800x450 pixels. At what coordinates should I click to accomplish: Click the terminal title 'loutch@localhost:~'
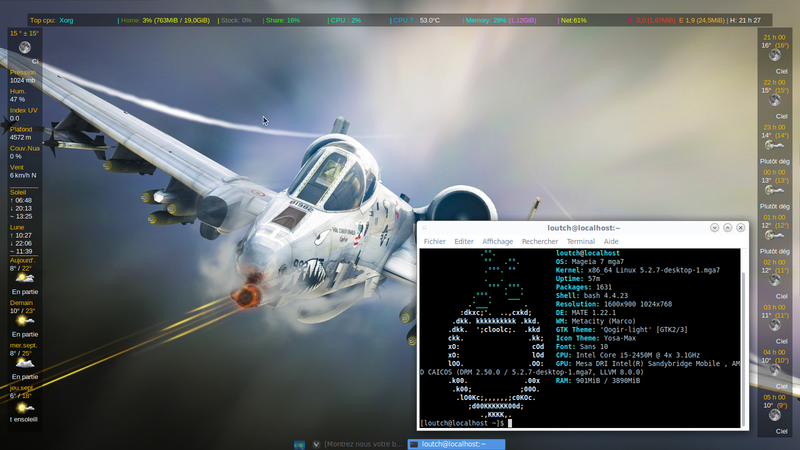pyautogui.click(x=584, y=228)
